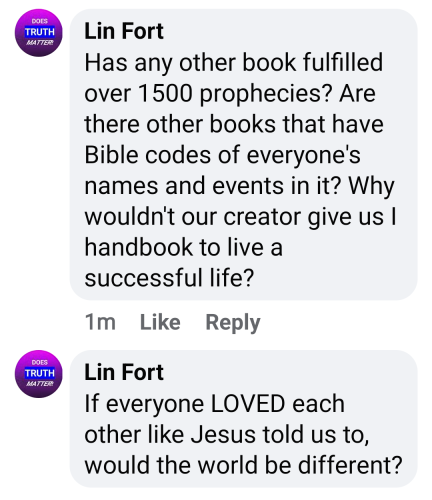432x500 pixels.
Task: Tap the TRUTH label in the lower avatar
Action: 39,373
